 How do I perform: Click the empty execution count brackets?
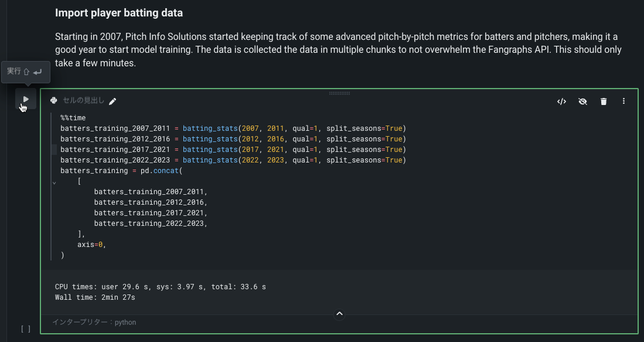[25, 329]
